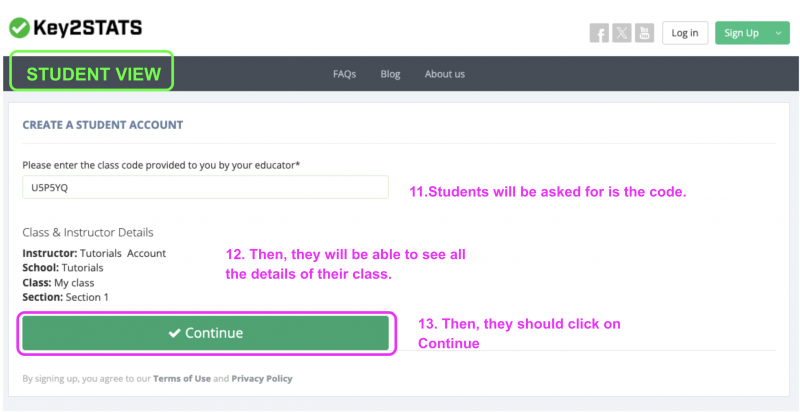The width and height of the screenshot is (800, 412).
Task: Expand the Sign Up dropdown arrow
Action: pyautogui.click(x=778, y=33)
